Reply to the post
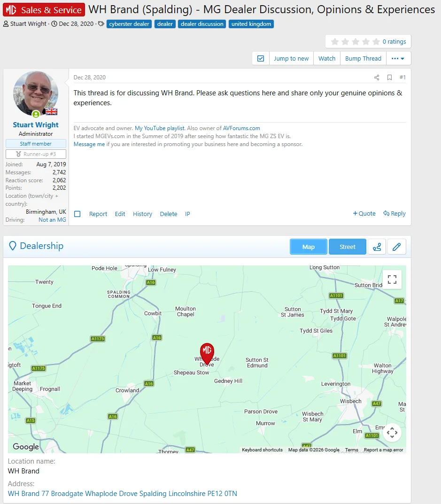This screenshot has height=504, width=441. 395,213
